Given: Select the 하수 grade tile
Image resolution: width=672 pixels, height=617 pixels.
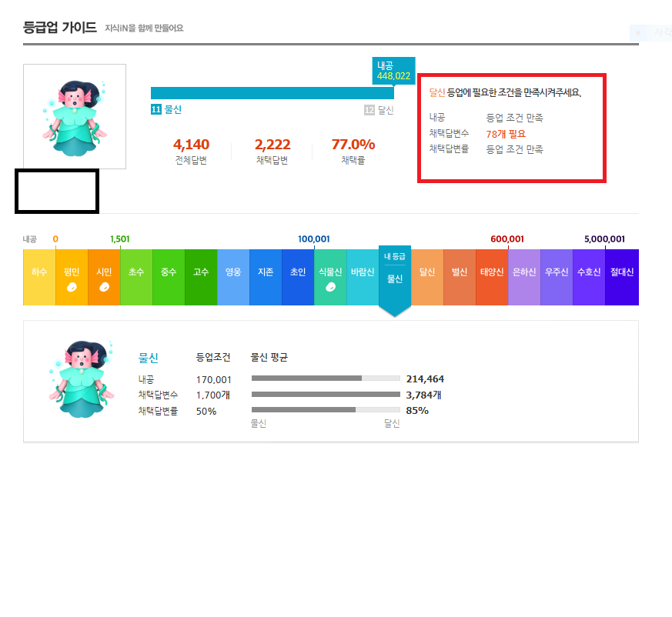Looking at the screenshot, I should pyautogui.click(x=39, y=277).
